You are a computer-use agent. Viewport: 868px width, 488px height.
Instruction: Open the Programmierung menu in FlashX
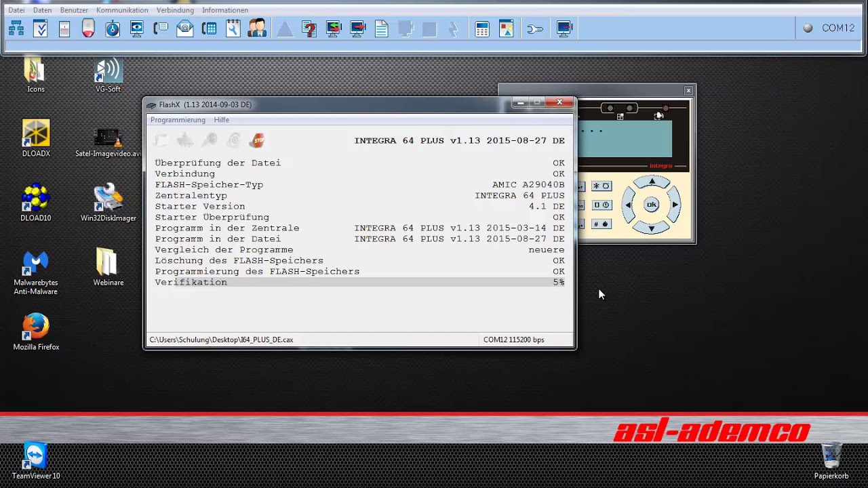178,120
